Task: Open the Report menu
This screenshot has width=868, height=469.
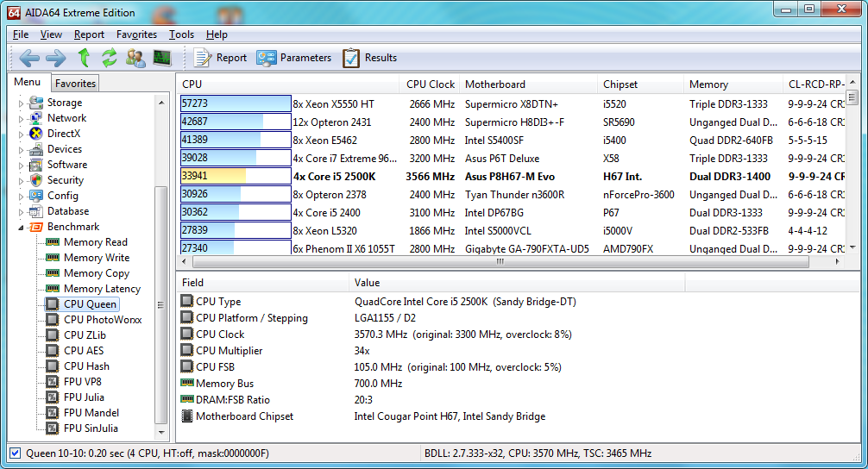Action: pos(89,34)
